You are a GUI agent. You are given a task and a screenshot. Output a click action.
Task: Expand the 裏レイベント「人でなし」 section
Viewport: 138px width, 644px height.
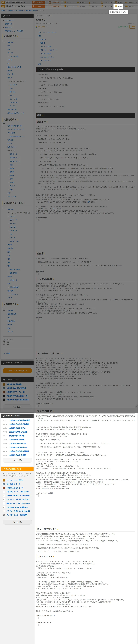37,618
